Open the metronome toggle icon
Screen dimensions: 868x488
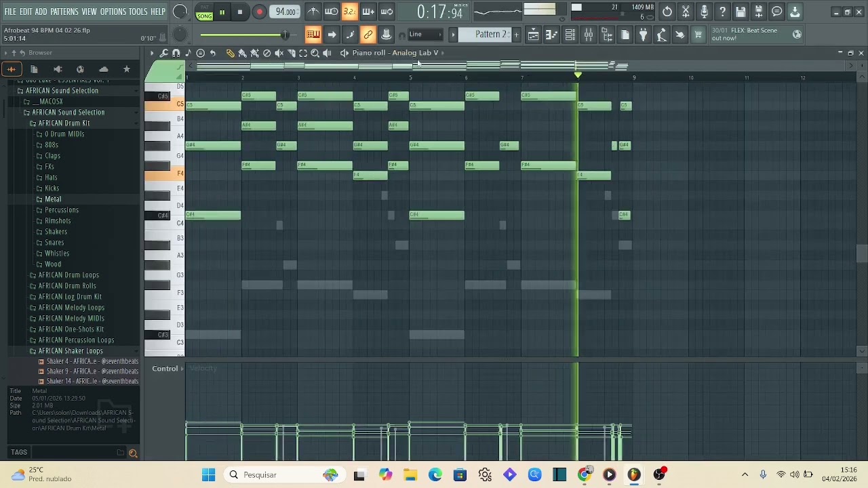click(x=313, y=12)
